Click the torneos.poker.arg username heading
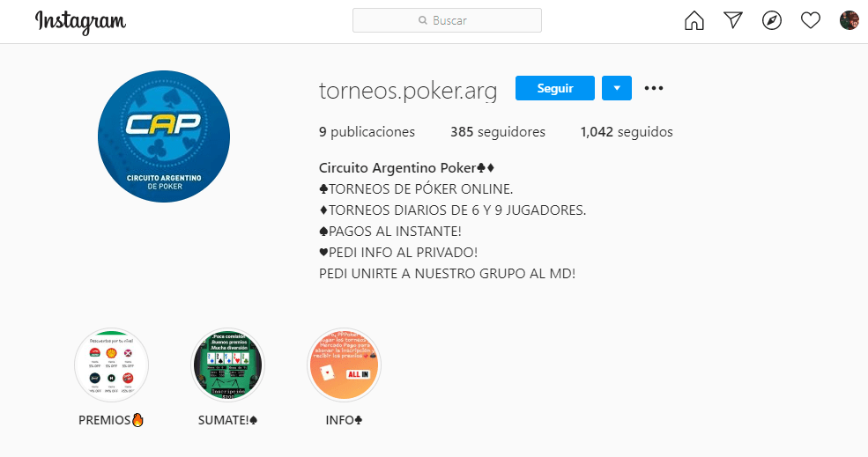 [408, 90]
